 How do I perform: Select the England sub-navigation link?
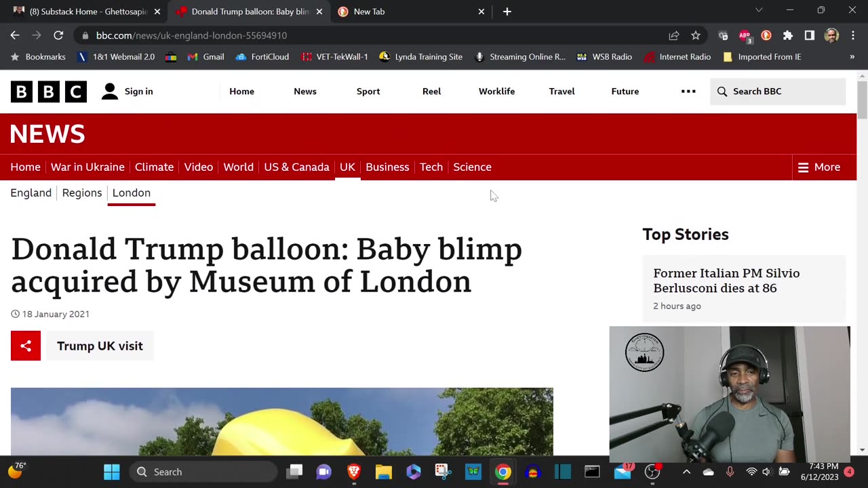coord(31,192)
